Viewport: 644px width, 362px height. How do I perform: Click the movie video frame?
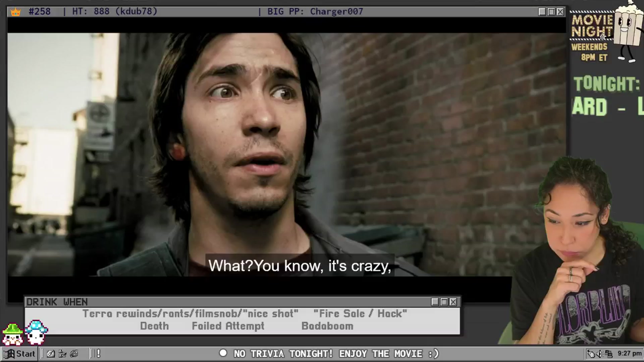(287, 155)
